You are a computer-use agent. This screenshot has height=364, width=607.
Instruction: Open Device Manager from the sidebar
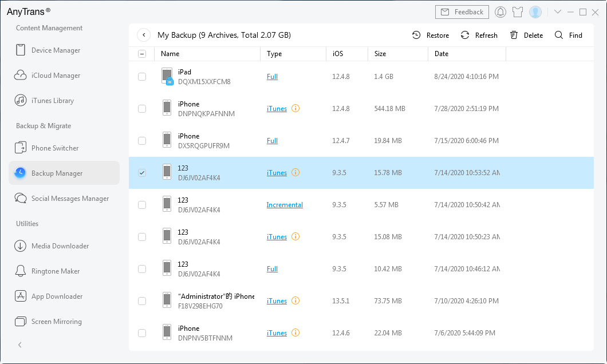(64, 50)
